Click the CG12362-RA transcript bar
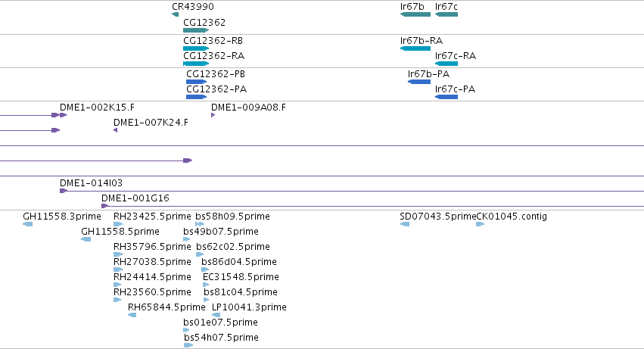Viewport: 644px width, 349px height. coord(196,64)
